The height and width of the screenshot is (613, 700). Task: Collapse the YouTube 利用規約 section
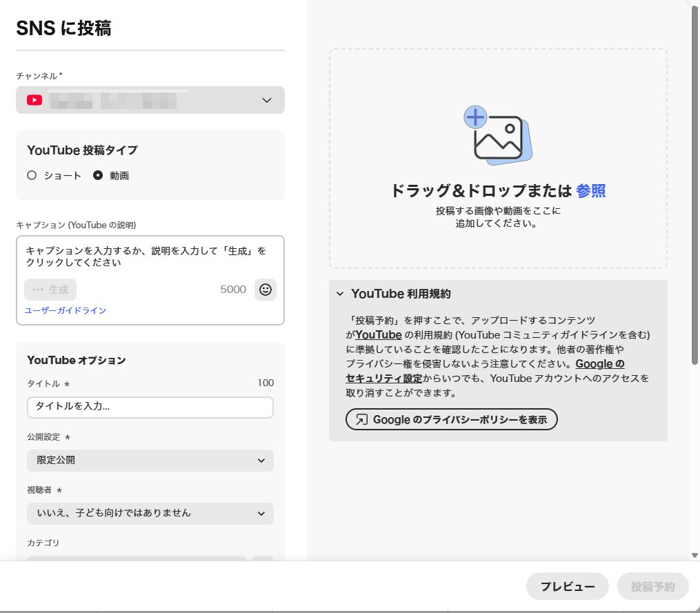coord(340,294)
